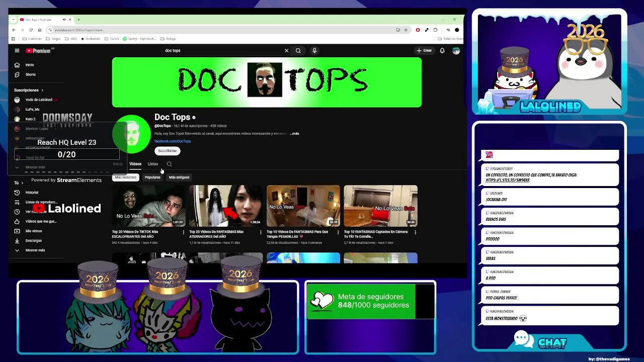Click the DOC TOPS channel banner
Image resolution: width=644 pixels, height=362 pixels.
pyautogui.click(x=267, y=82)
